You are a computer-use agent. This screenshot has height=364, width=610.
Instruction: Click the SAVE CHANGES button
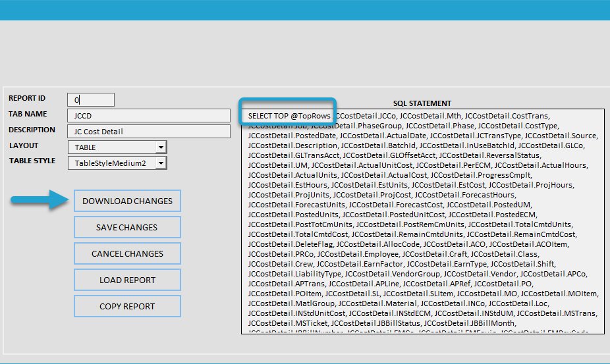point(127,227)
